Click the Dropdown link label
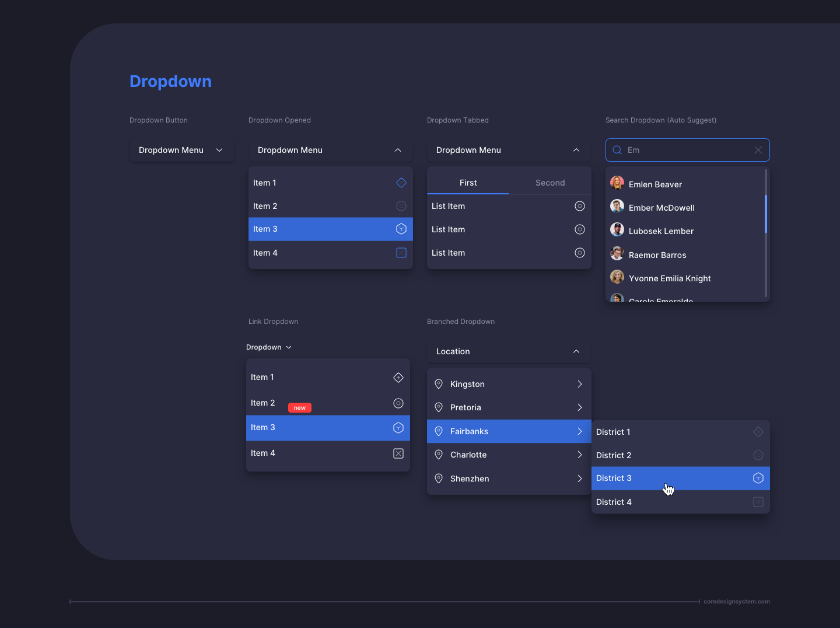Viewport: 840px width, 628px height. coord(264,347)
